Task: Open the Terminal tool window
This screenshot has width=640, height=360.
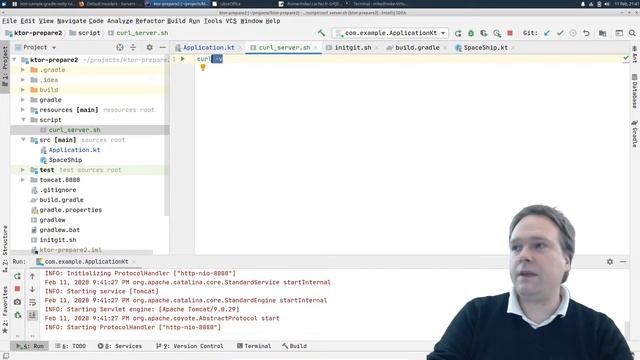Action: 253,346
